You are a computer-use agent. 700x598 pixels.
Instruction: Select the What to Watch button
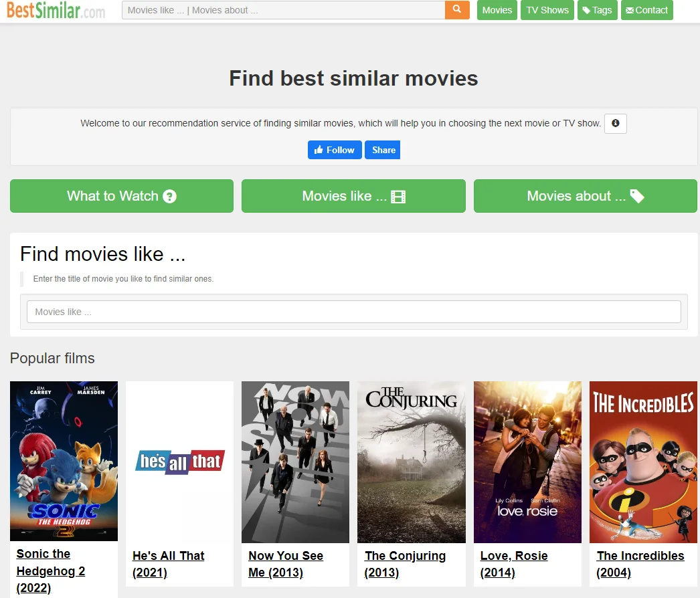(122, 196)
